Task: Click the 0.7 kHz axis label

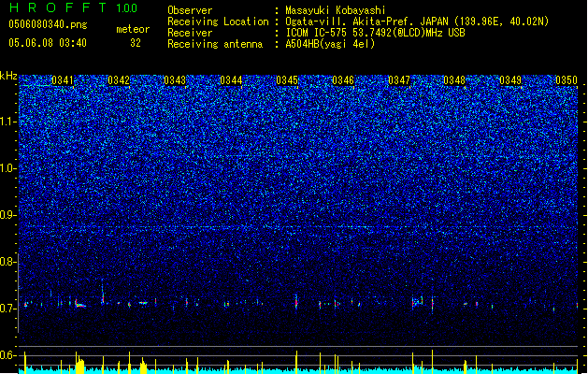Action: pyautogui.click(x=7, y=309)
